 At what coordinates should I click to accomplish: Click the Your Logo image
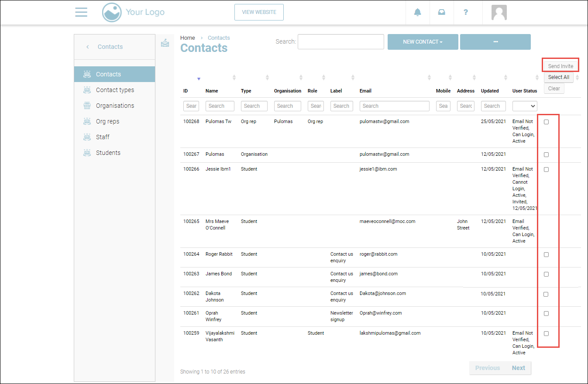click(x=134, y=12)
